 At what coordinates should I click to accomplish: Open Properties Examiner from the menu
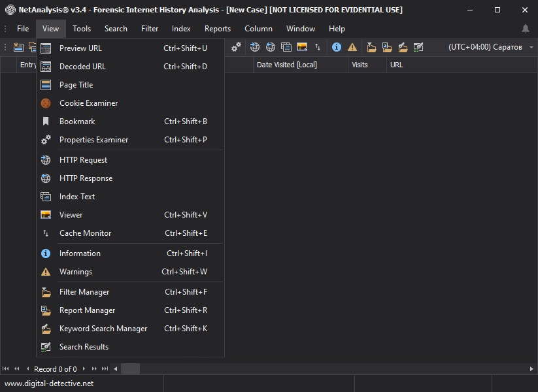(130, 140)
